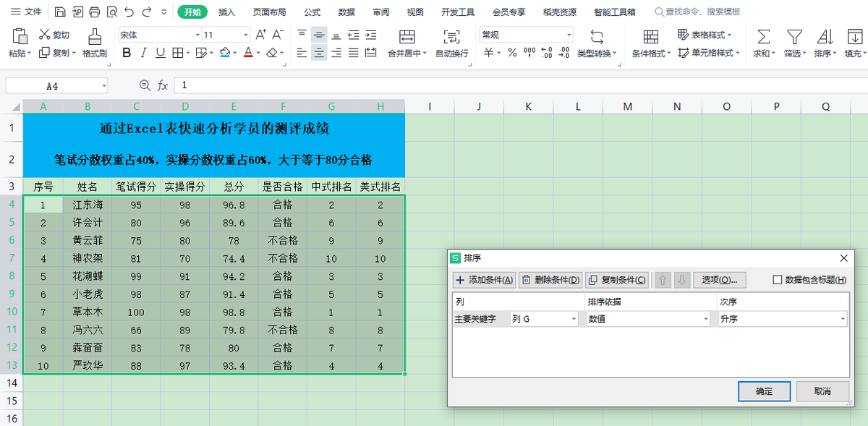Viewport: 868px width, 426px height.
Task: Click the decrease decimal places icon
Action: coord(563,53)
